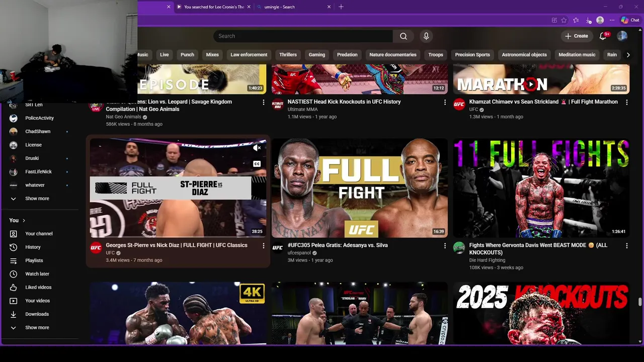Open YouTube account avatar menu
The height and width of the screenshot is (362, 644).
[x=622, y=36]
